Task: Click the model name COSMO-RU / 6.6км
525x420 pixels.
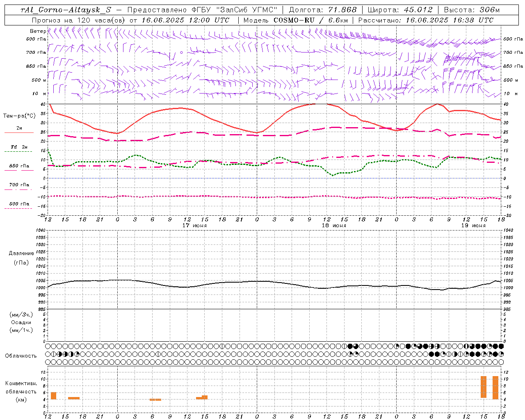Action: [x=310, y=20]
